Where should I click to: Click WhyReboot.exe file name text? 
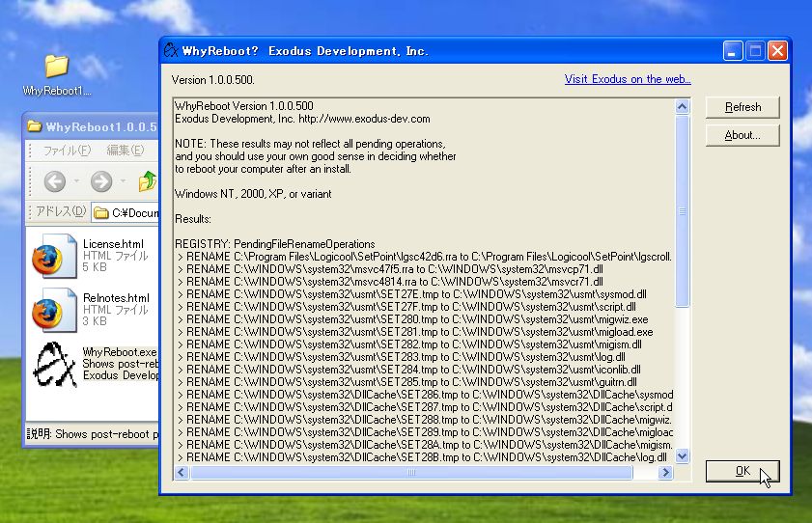coord(120,352)
